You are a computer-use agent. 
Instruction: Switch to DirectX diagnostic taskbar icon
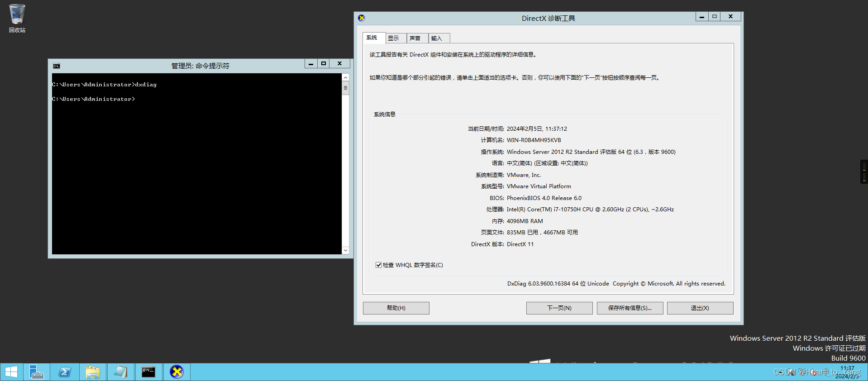coord(176,372)
